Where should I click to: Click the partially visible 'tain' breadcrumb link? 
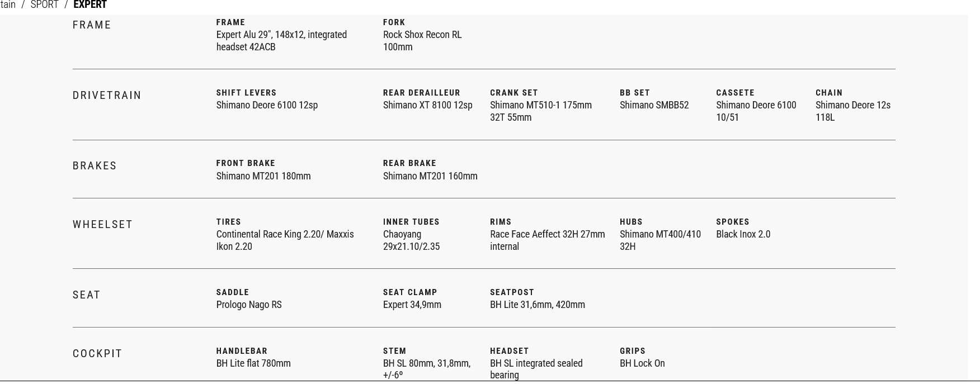pos(8,5)
